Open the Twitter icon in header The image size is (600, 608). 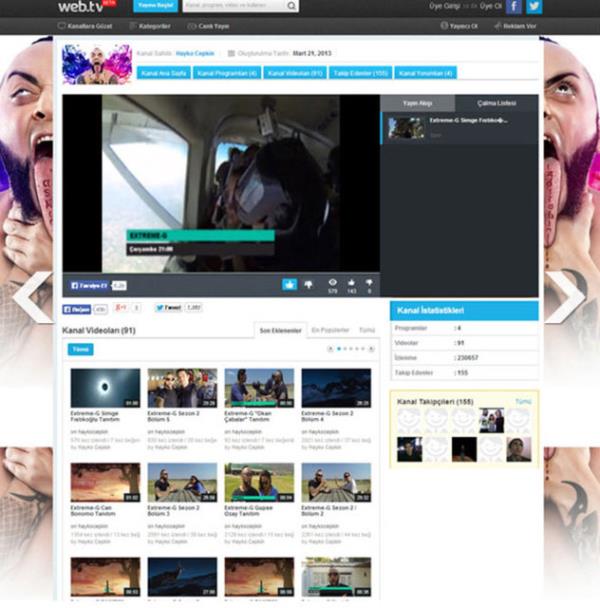pos(534,6)
